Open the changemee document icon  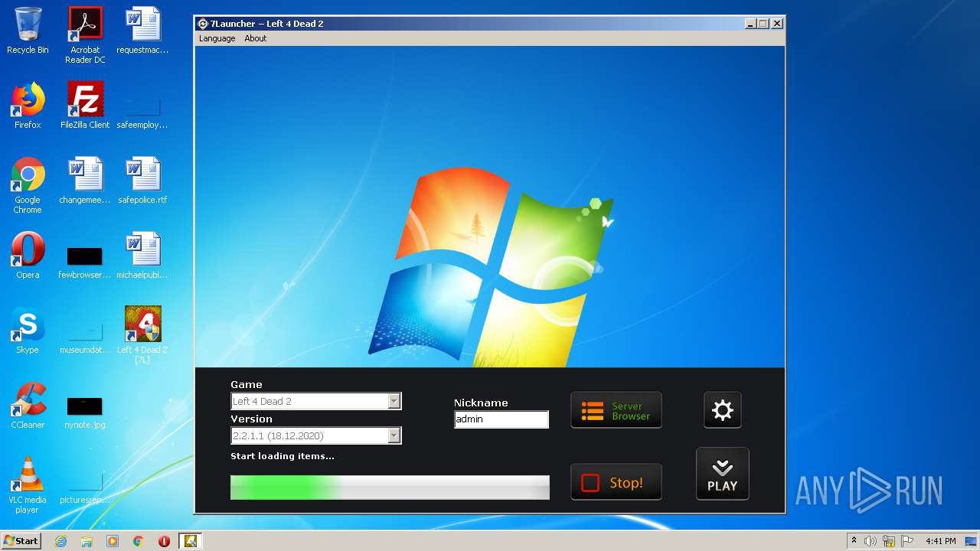pyautogui.click(x=85, y=181)
